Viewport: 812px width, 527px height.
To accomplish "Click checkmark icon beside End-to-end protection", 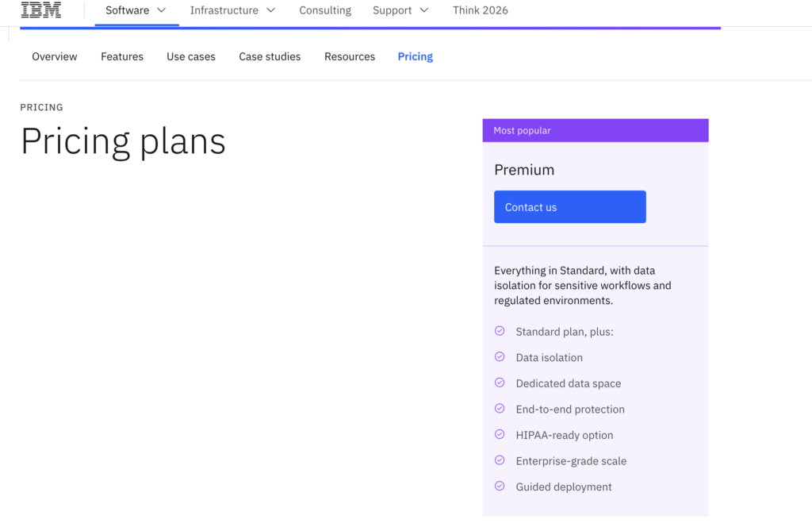I will (500, 409).
